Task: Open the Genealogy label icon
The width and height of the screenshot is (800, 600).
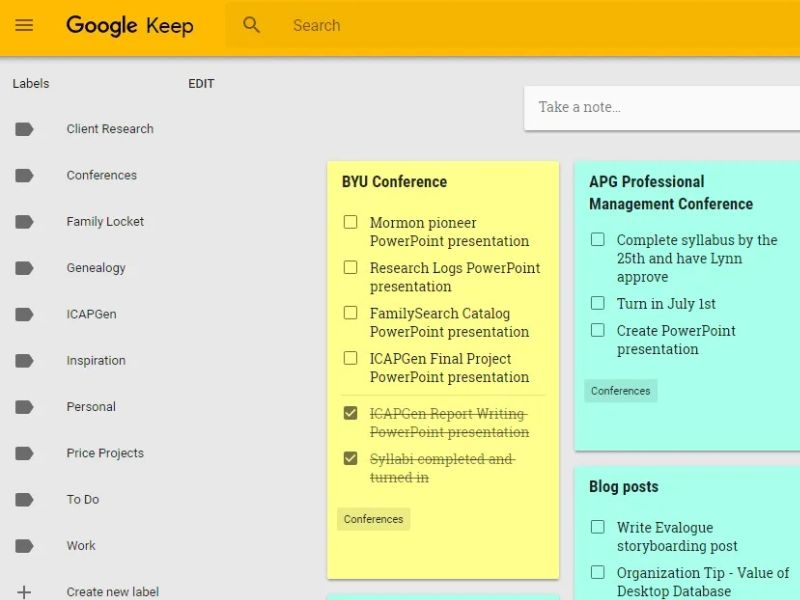Action: coord(25,268)
